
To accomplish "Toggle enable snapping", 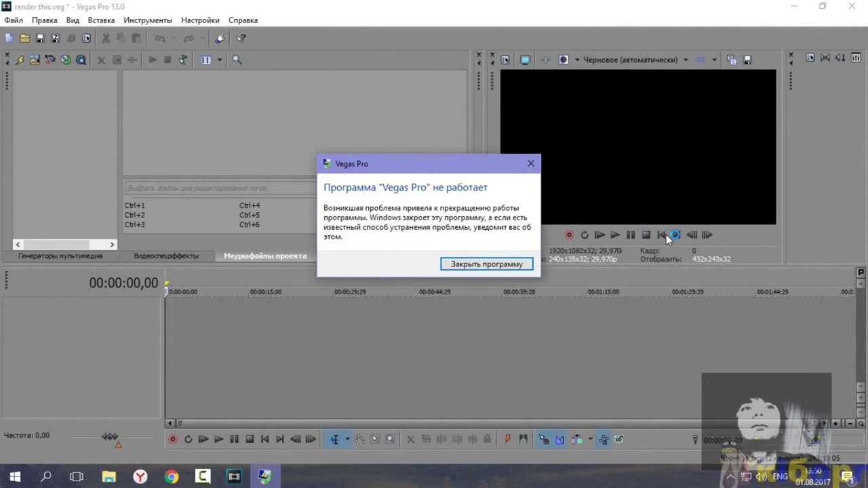I will (544, 439).
